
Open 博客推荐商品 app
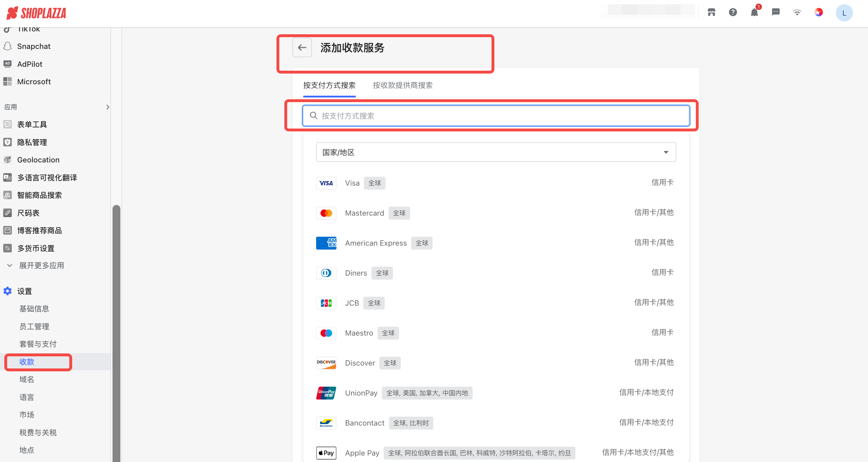click(39, 231)
